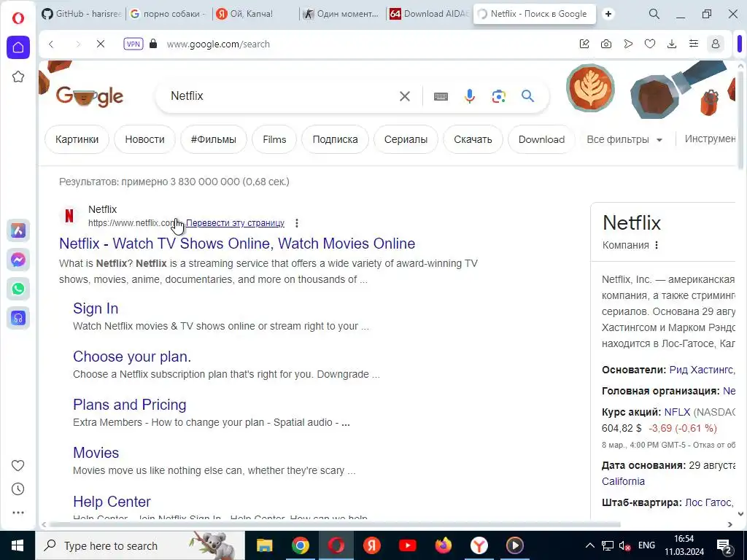Switch to the Ой, Капча! tab
The width and height of the screenshot is (747, 560).
(x=253, y=14)
